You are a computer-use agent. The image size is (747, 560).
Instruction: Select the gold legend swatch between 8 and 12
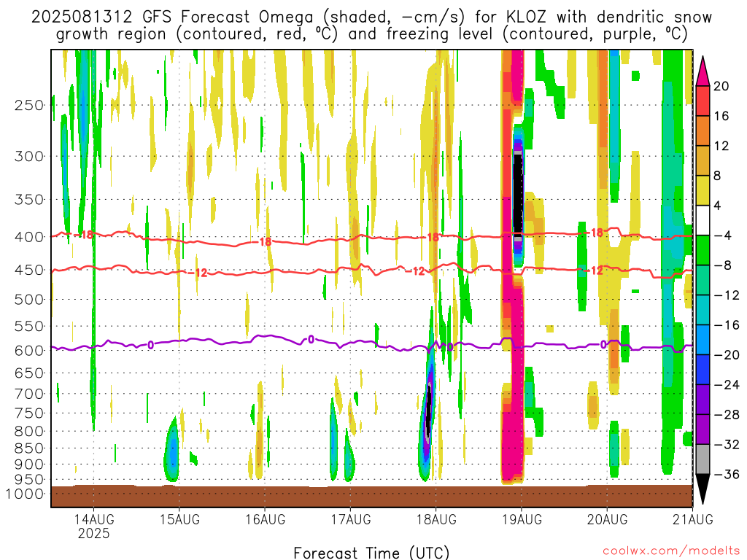point(703,161)
